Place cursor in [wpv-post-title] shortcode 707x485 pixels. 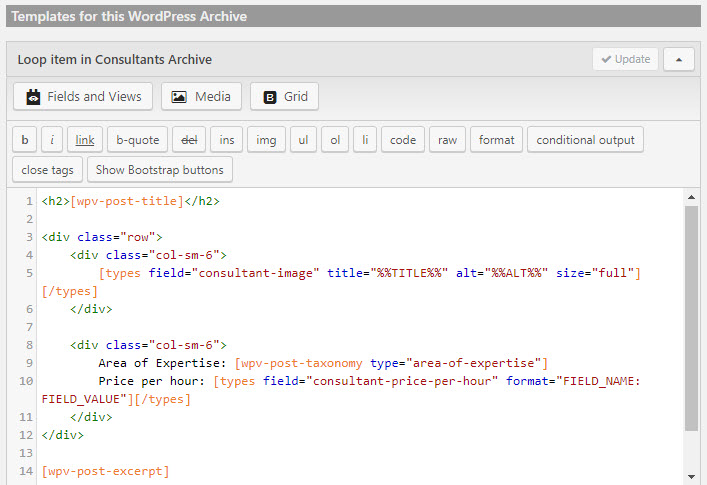(x=127, y=201)
